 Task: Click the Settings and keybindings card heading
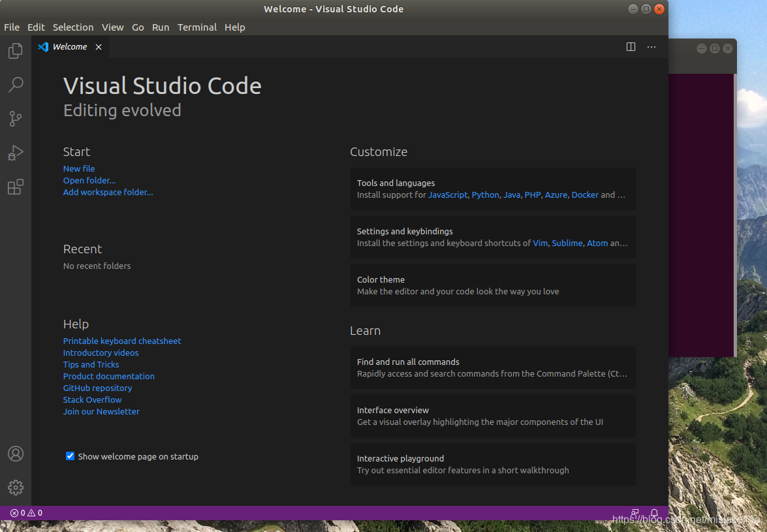pyautogui.click(x=405, y=231)
